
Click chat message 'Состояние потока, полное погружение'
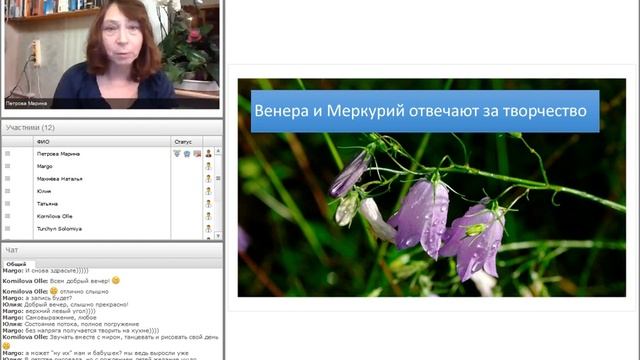pyautogui.click(x=82, y=324)
